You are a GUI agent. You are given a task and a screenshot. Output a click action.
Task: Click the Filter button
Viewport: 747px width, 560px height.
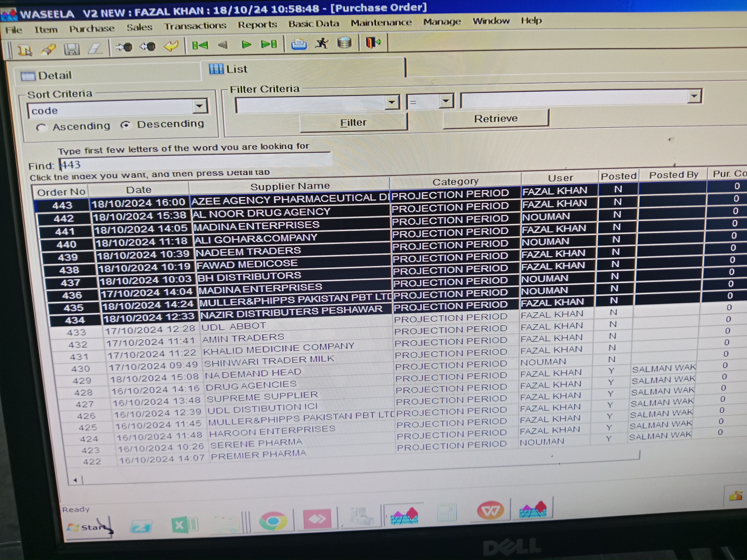coord(353,123)
